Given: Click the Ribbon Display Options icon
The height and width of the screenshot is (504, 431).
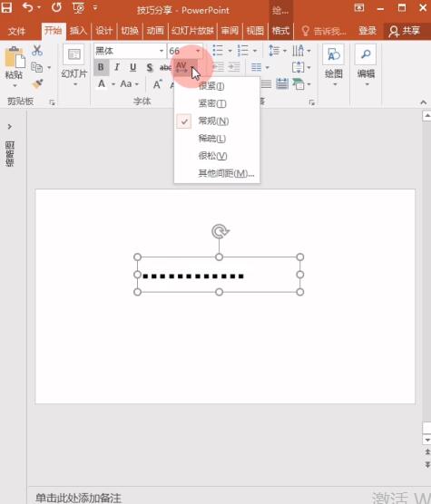Looking at the screenshot, I should (x=359, y=7).
